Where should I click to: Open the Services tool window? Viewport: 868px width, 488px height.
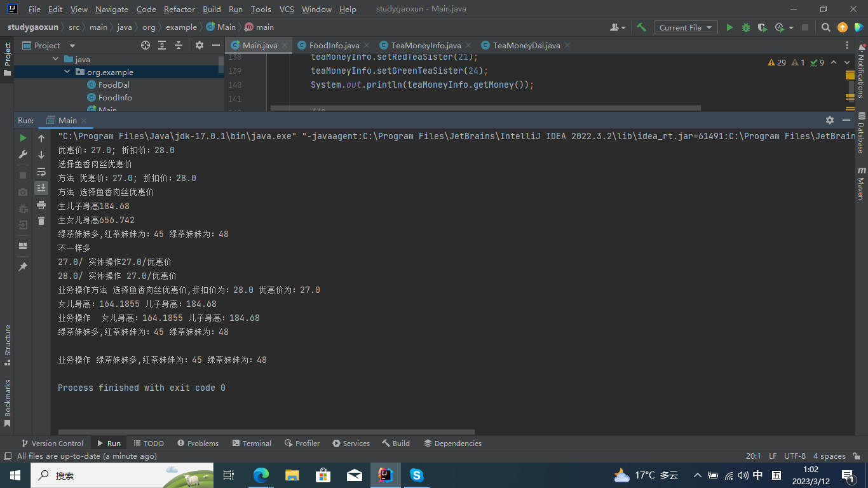[351, 443]
